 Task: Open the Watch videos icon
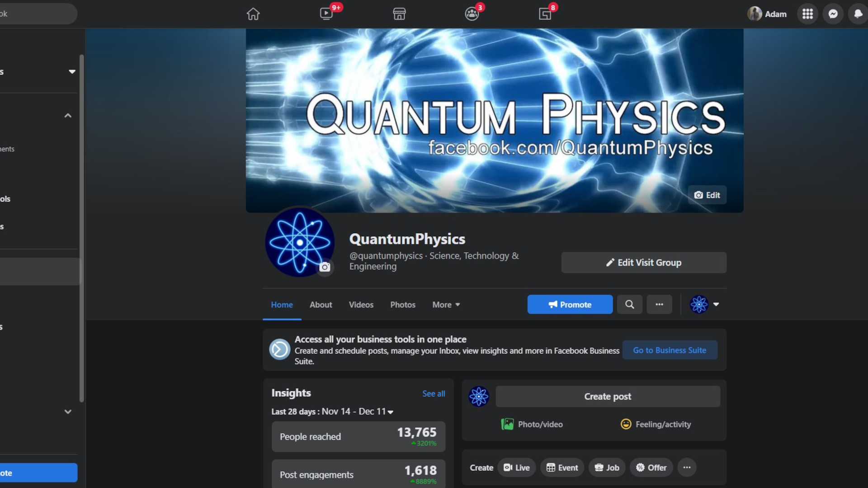(326, 14)
